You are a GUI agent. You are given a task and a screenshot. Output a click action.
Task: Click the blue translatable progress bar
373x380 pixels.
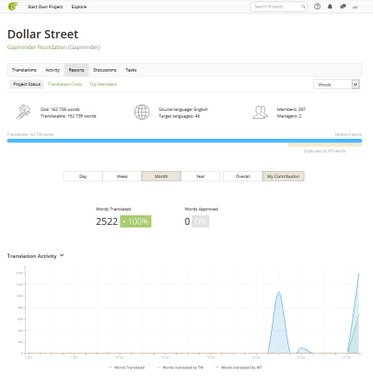pyautogui.click(x=184, y=141)
